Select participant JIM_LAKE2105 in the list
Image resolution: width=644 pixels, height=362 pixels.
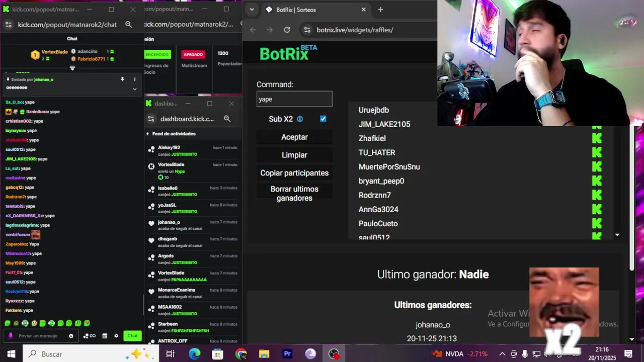tap(384, 124)
